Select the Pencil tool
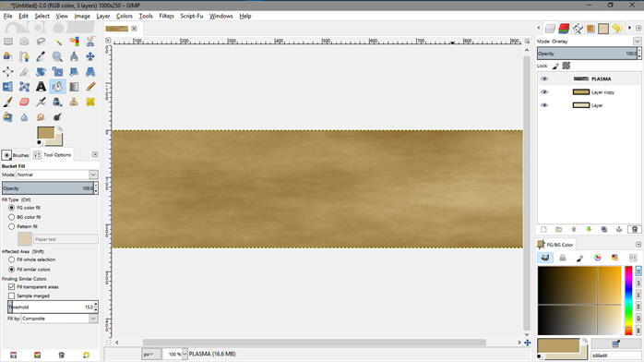Image resolution: width=644 pixels, height=362 pixels. click(90, 86)
